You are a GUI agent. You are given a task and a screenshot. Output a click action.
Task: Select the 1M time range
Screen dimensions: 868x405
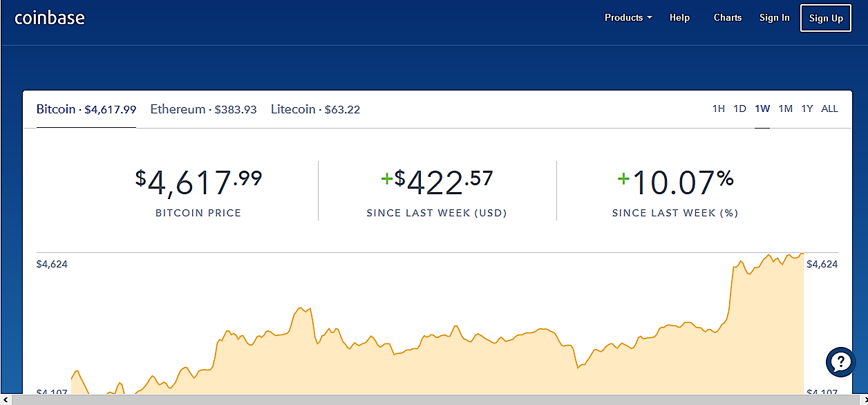click(785, 109)
